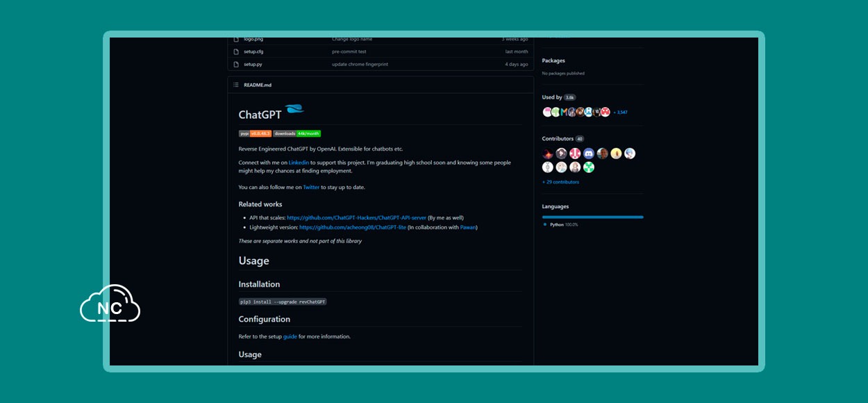Click the 3.6k Used by counter
868x403 pixels.
[570, 97]
